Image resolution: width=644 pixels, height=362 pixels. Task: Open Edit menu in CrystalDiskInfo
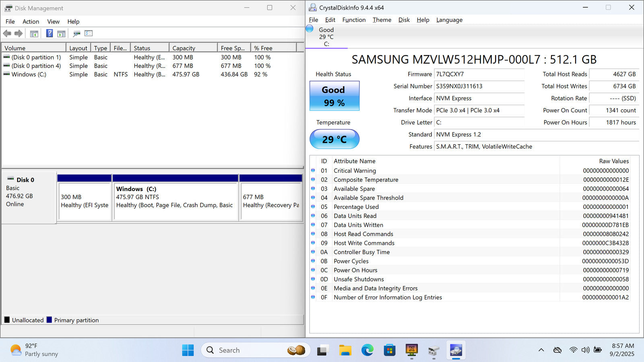330,20
